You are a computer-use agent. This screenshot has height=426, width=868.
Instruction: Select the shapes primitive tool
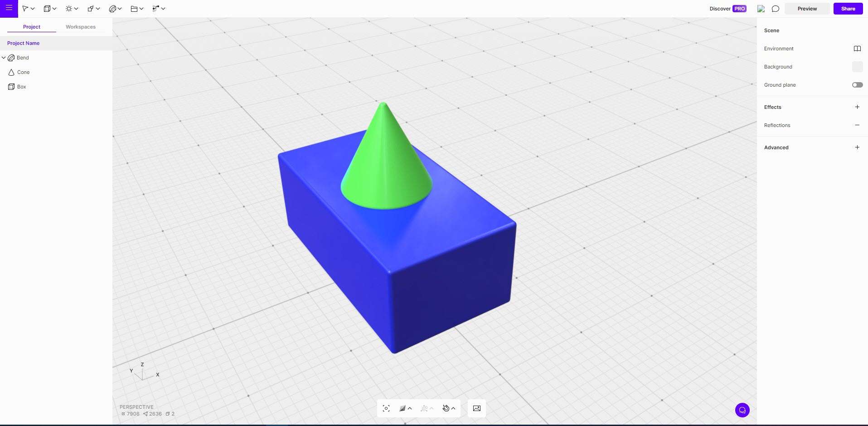(x=47, y=8)
